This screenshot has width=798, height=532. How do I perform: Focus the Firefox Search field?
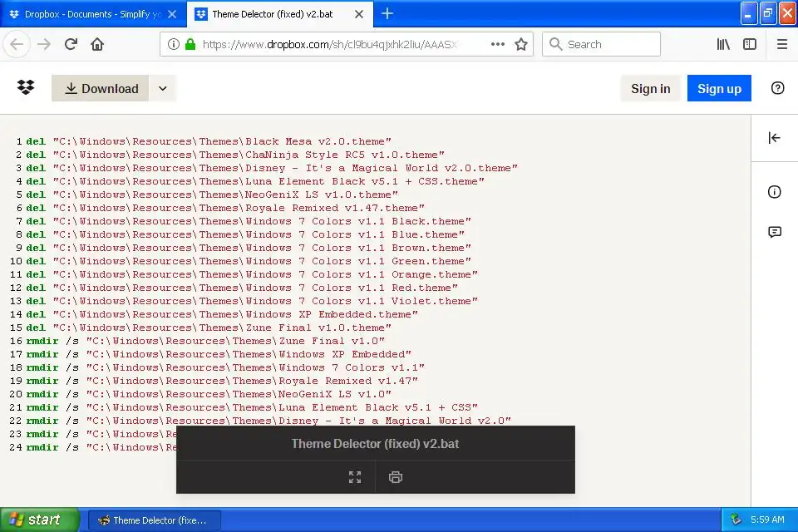[x=601, y=44]
